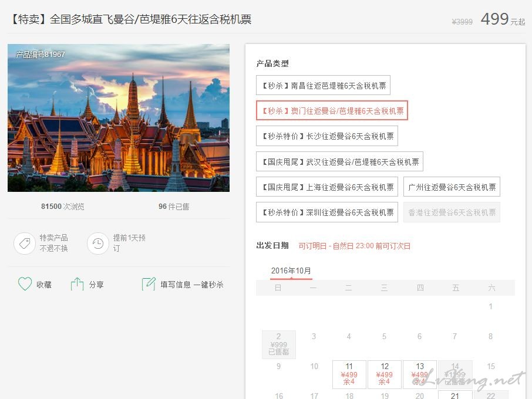
Task: Pick 上海往返曼谷6天含税机票 option
Action: [x=327, y=187]
